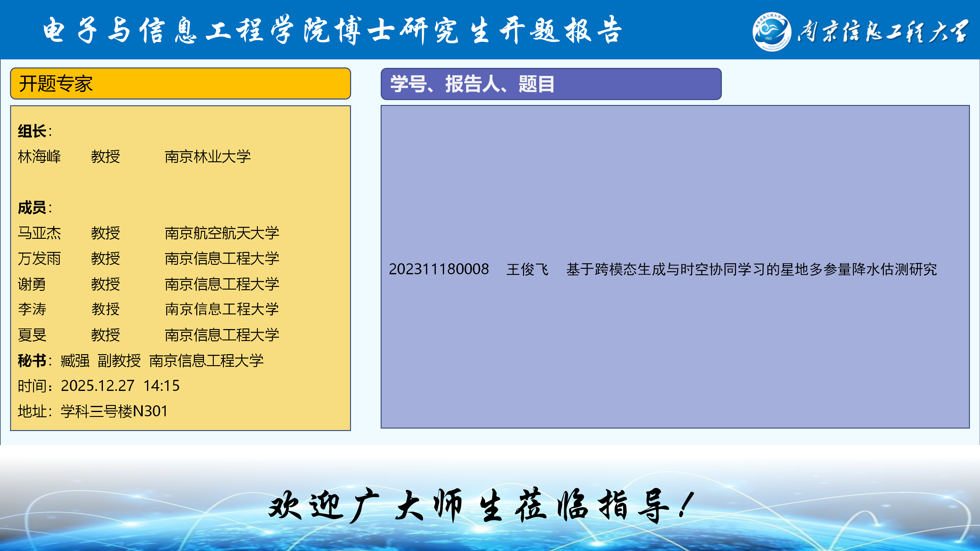This screenshot has height=551, width=980.
Task: Click the yellow 开题专家 header box
Action: click(180, 84)
